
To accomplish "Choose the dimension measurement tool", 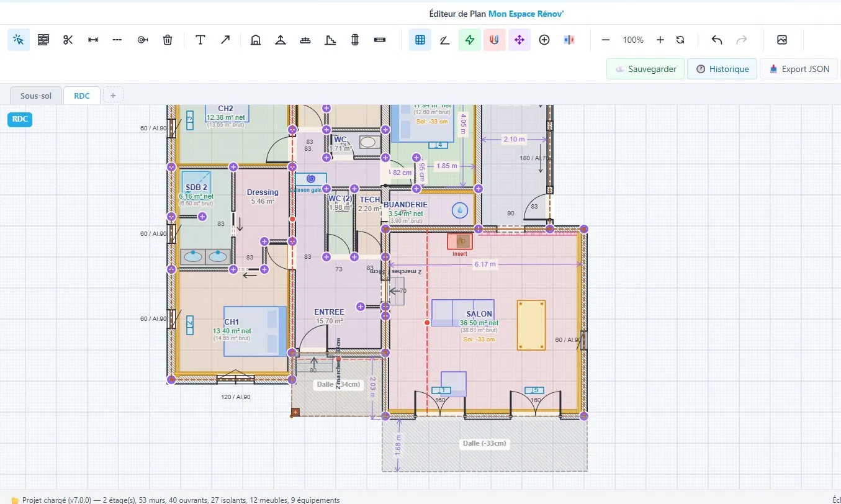I will click(x=93, y=40).
